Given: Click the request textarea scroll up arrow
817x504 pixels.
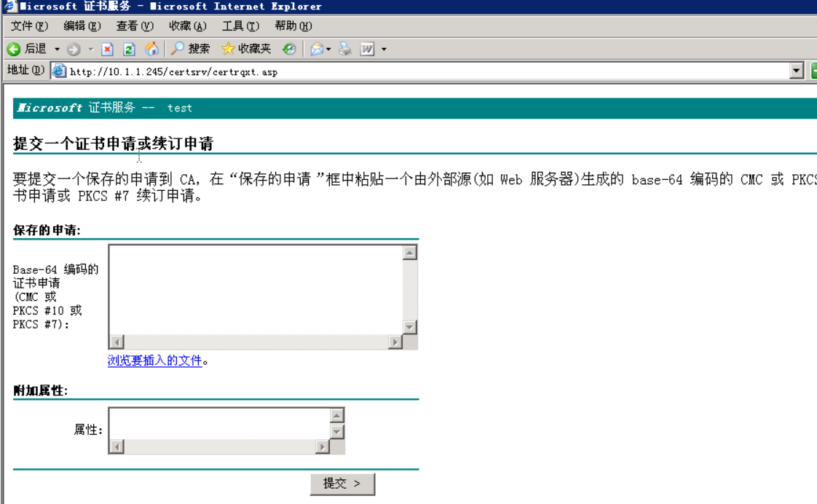Looking at the screenshot, I should coord(409,253).
